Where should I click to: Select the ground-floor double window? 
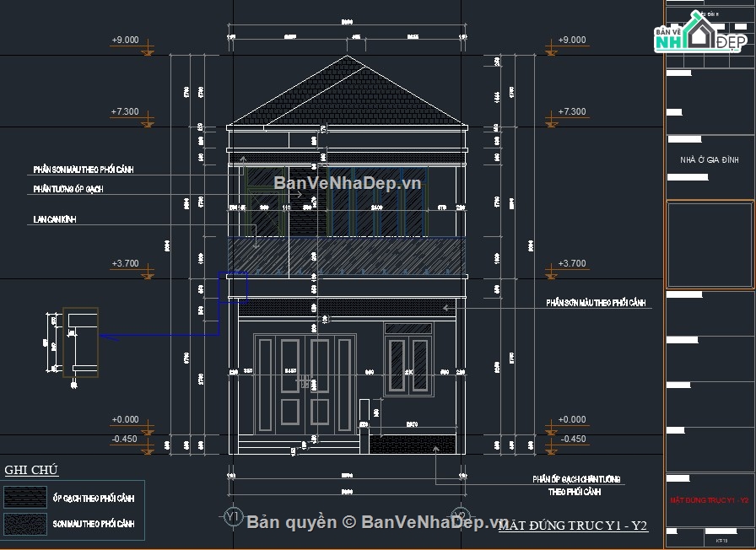pos(408,359)
